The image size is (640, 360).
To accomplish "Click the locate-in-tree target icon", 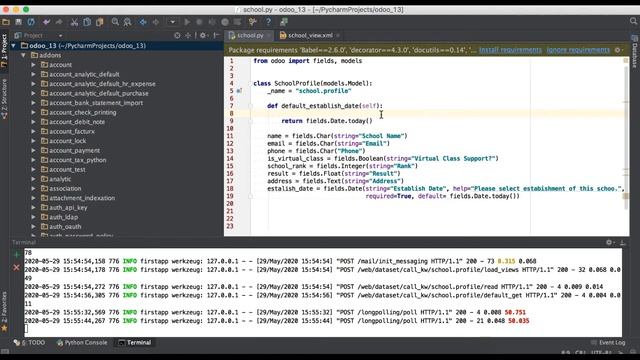I will (177, 36).
